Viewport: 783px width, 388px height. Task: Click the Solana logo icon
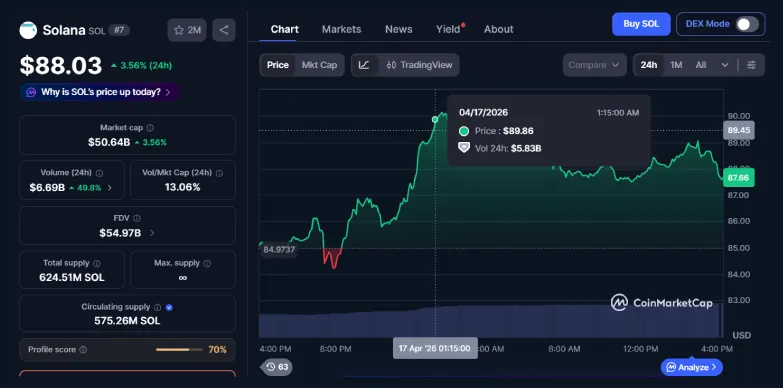(28, 30)
